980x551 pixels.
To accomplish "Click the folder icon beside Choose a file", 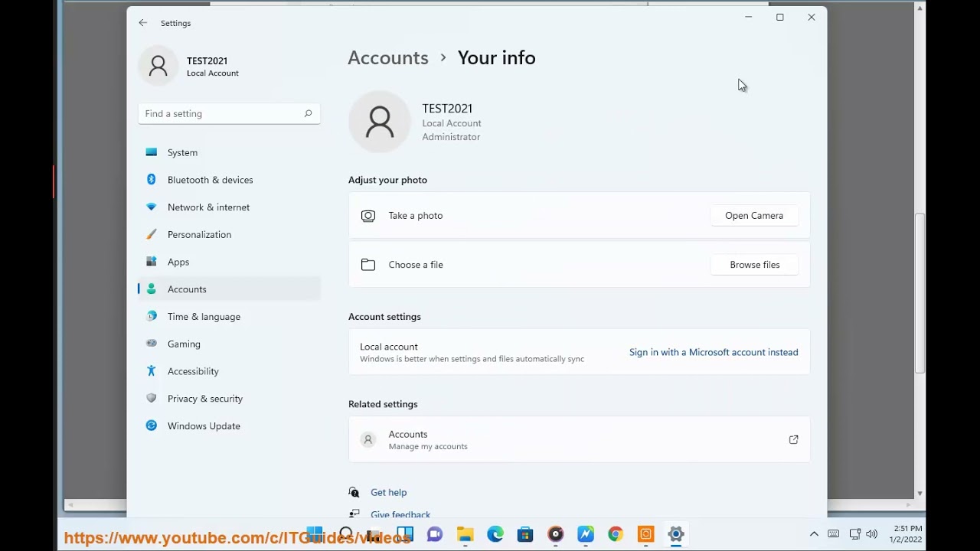I will pyautogui.click(x=368, y=265).
